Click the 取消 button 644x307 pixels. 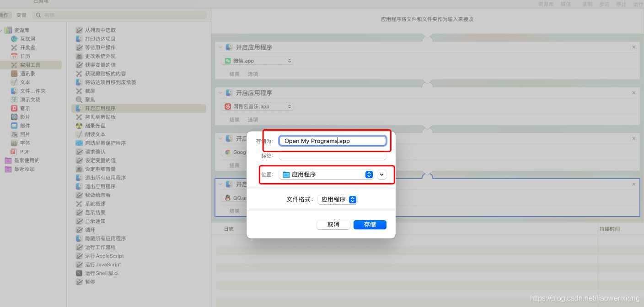(333, 225)
